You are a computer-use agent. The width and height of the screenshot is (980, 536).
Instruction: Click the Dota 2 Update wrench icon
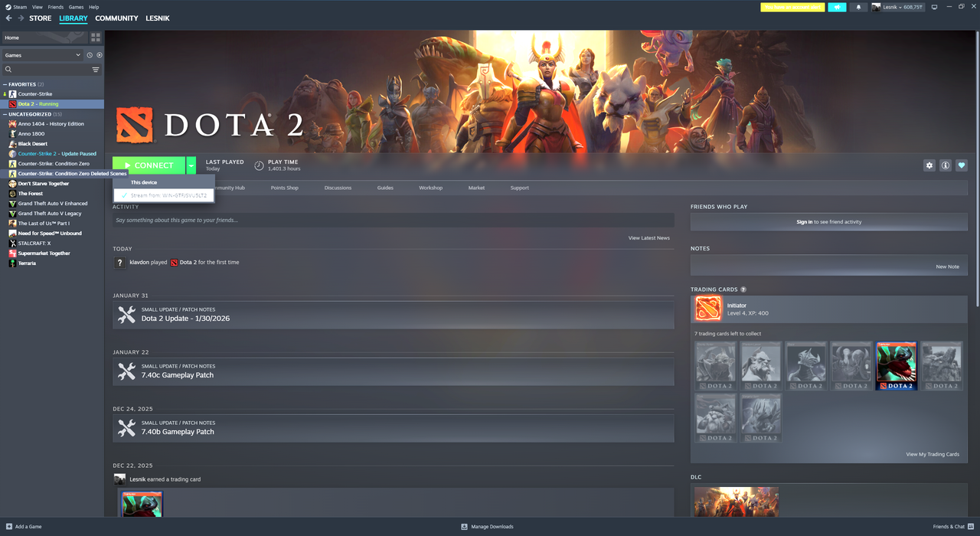point(126,315)
